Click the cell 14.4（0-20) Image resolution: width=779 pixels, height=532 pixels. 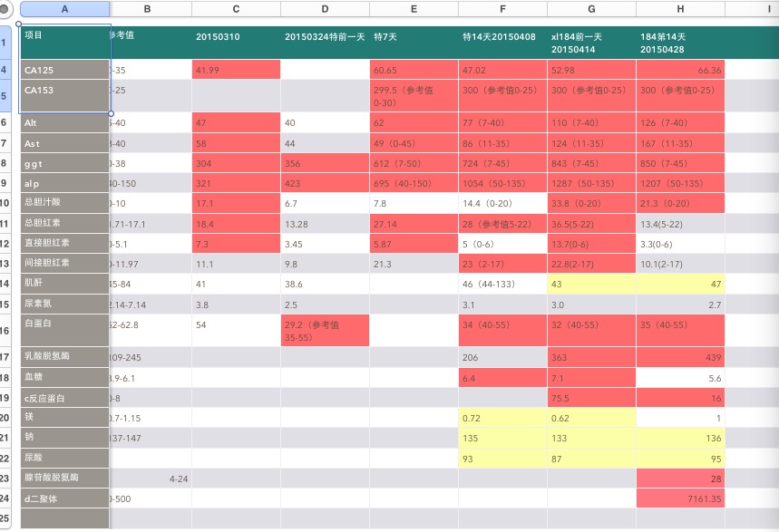[x=502, y=203]
